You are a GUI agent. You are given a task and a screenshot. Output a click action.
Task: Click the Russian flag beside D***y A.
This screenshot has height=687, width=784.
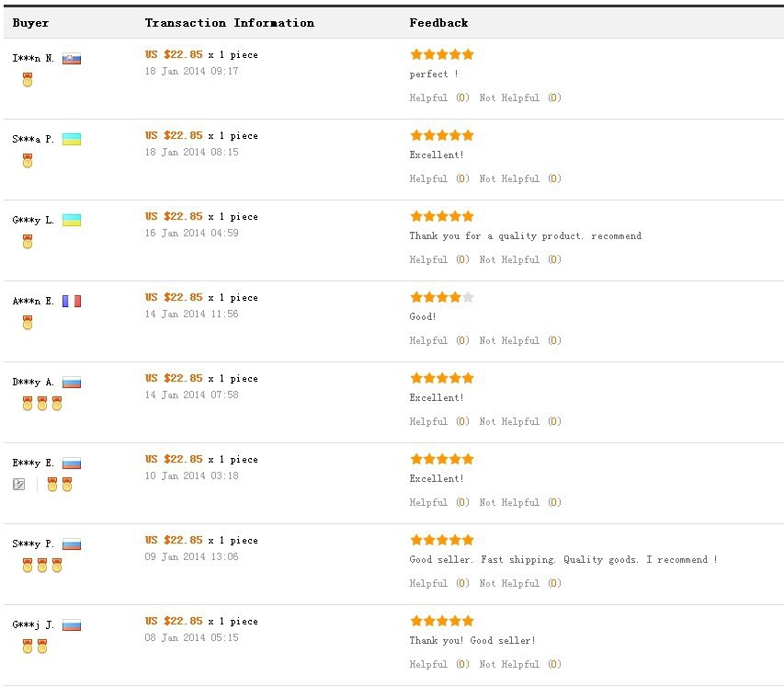click(72, 383)
